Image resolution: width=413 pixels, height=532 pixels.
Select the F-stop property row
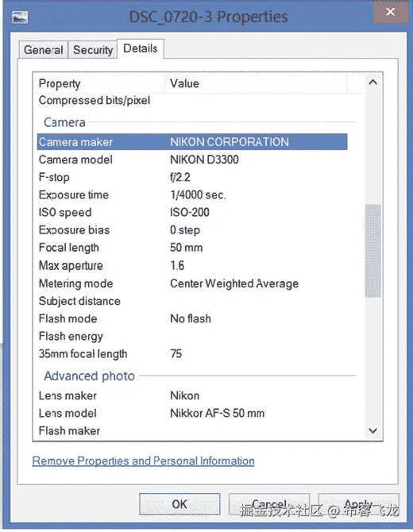[192, 177]
